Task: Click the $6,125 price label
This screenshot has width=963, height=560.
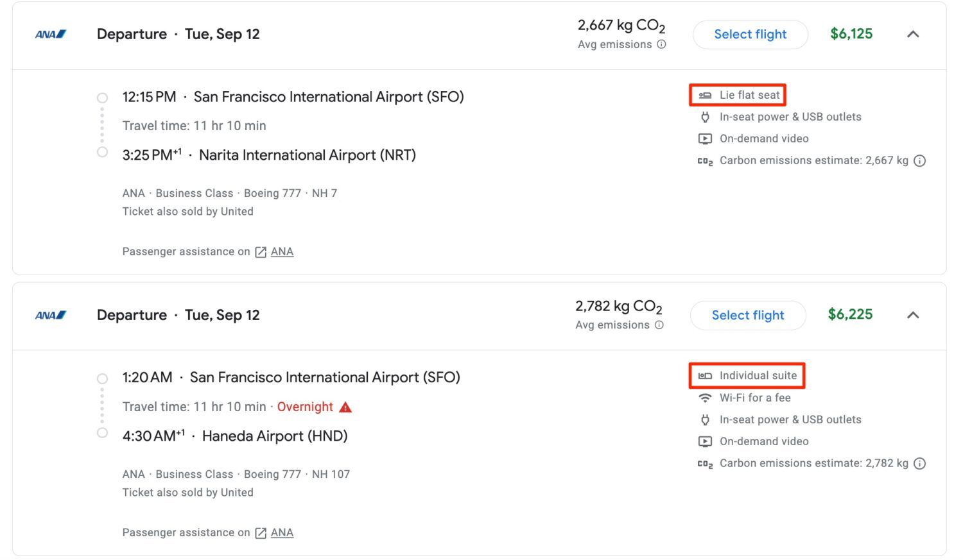Action: pyautogui.click(x=851, y=34)
